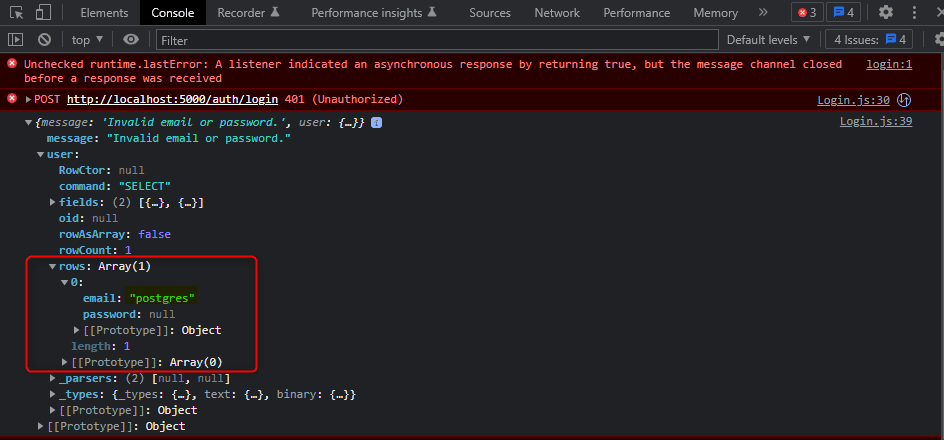Toggle the device toolbar icon

(44, 13)
